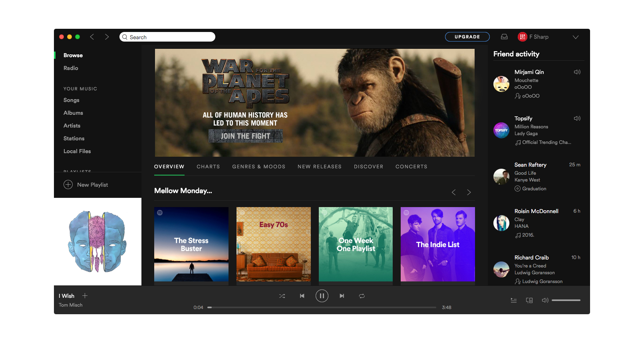Open the 2016. playlist link
The height and width of the screenshot is (343, 644).
(x=525, y=235)
